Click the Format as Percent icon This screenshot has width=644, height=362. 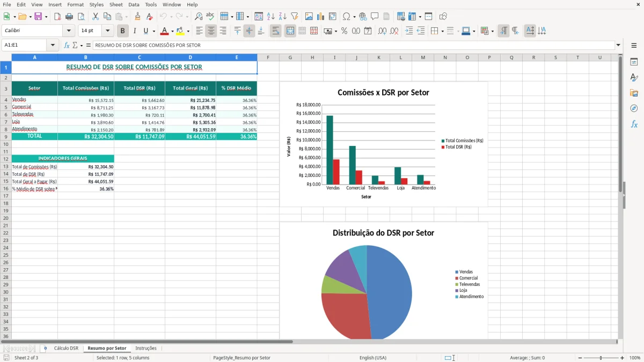pos(344,31)
